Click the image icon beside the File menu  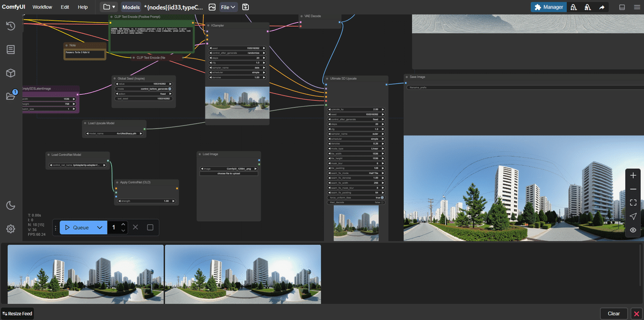pyautogui.click(x=212, y=7)
